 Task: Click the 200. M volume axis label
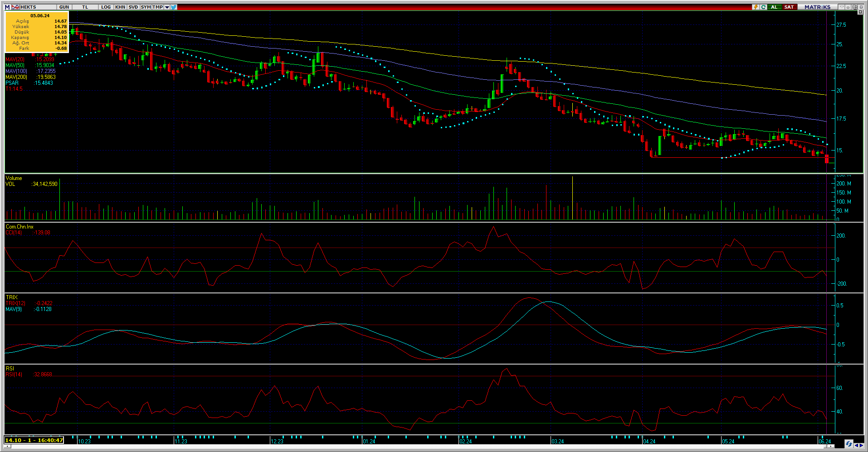pos(844,184)
